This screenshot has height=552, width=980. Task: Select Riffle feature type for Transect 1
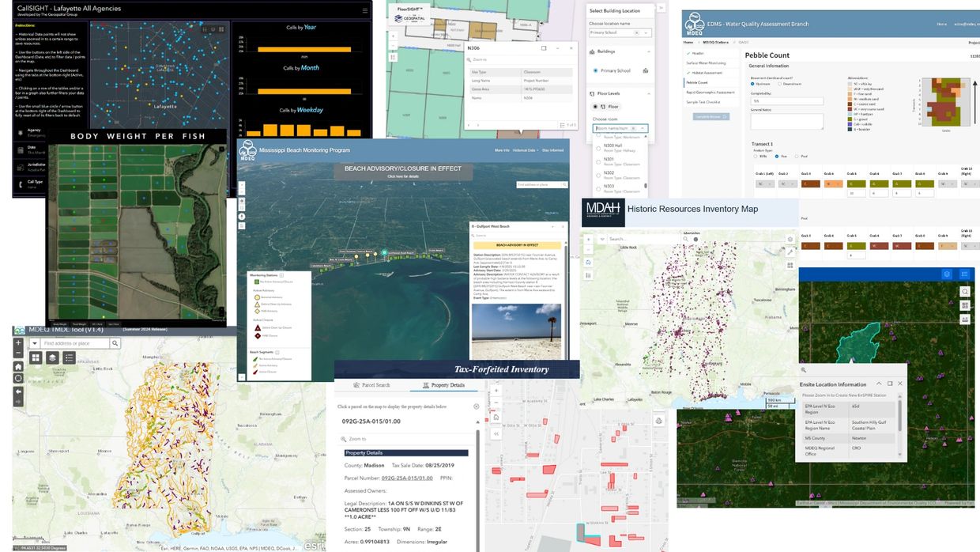pos(755,156)
